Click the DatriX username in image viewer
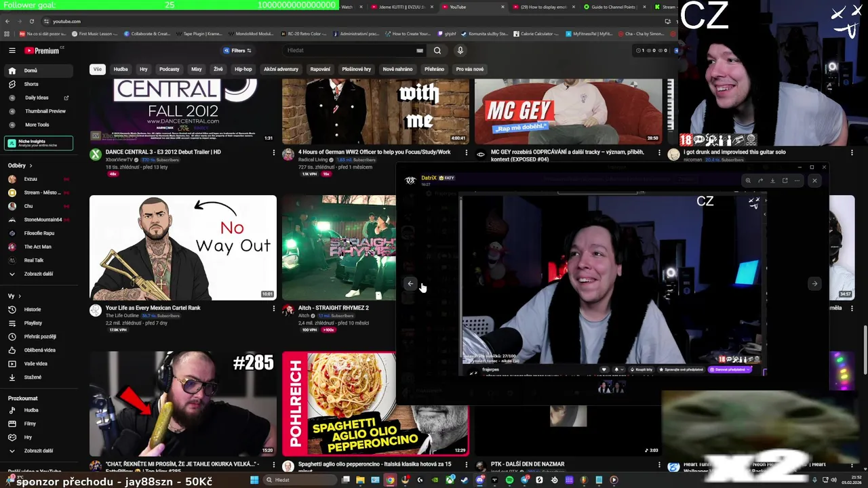The image size is (868, 488). (x=429, y=178)
